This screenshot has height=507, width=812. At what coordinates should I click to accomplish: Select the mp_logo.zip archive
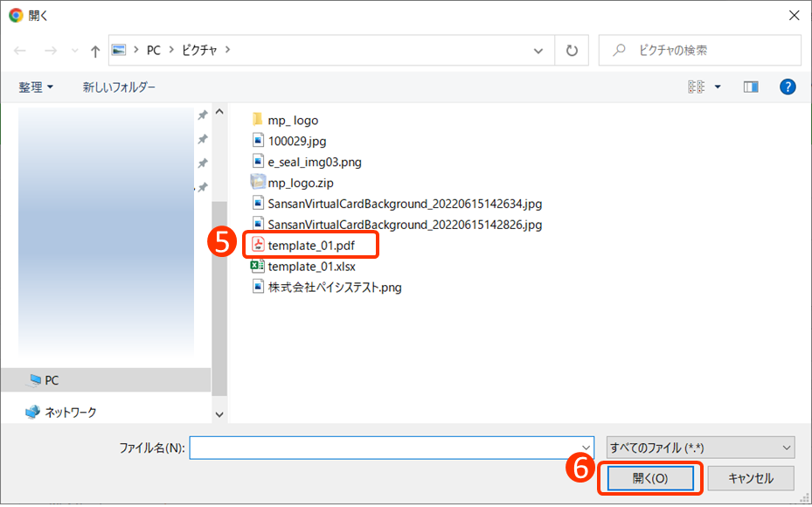300,183
